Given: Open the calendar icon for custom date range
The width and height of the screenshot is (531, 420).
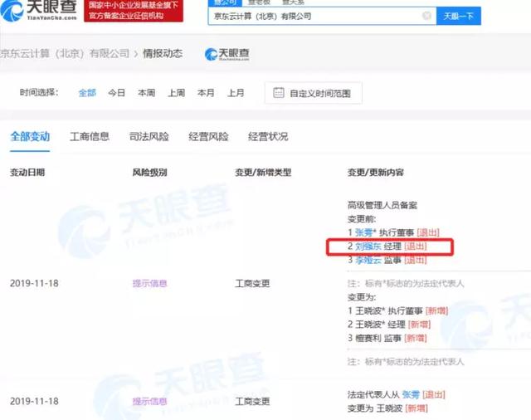Looking at the screenshot, I should (x=279, y=92).
